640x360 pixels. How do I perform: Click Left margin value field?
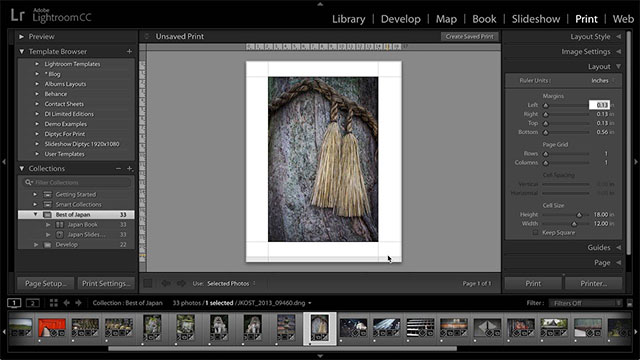pos(599,105)
